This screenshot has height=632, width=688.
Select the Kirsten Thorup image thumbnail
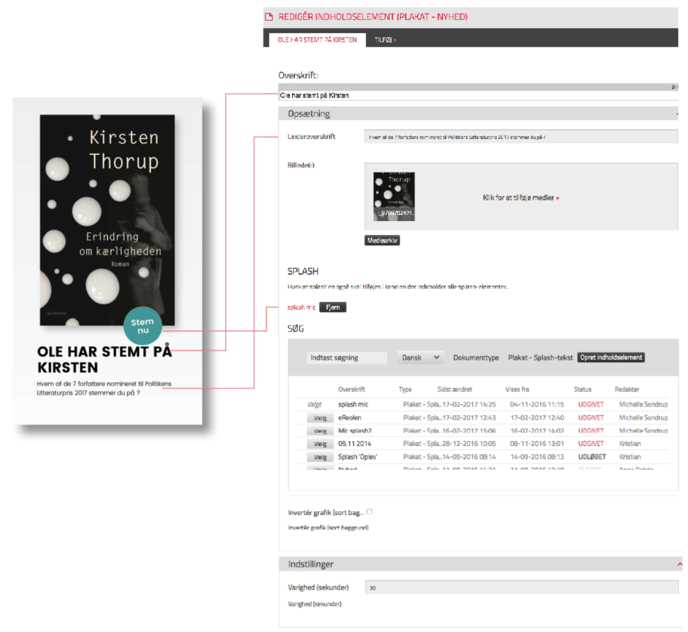(x=394, y=196)
